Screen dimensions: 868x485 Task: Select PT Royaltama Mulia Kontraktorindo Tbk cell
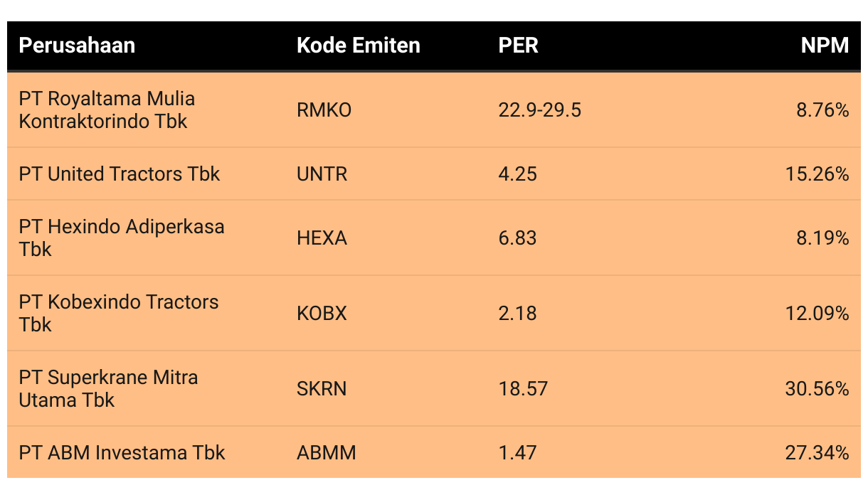coord(107,110)
